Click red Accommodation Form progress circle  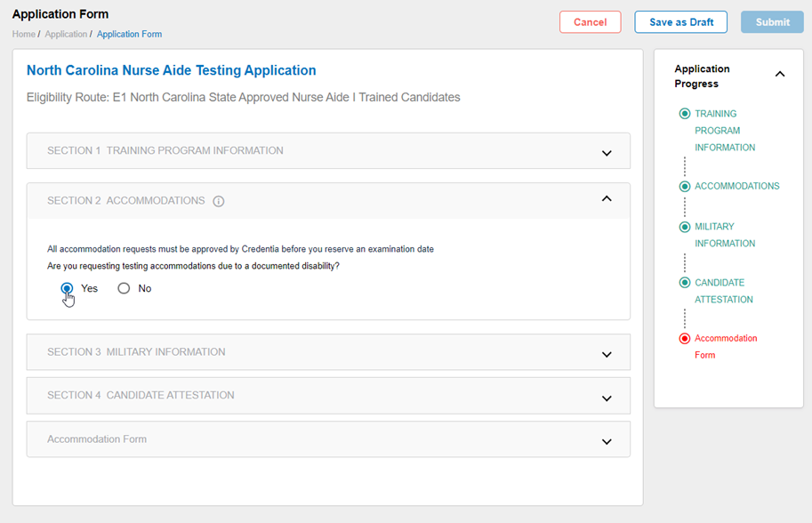pos(685,339)
